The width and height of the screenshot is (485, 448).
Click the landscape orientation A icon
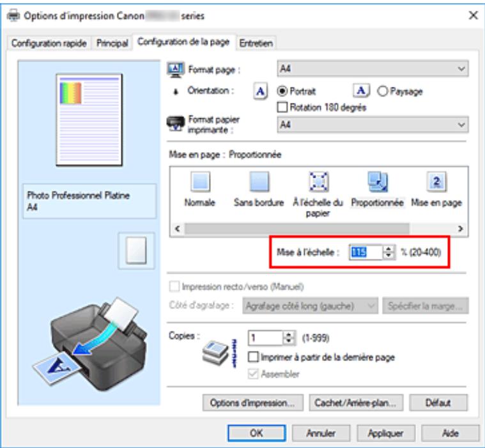click(x=361, y=91)
